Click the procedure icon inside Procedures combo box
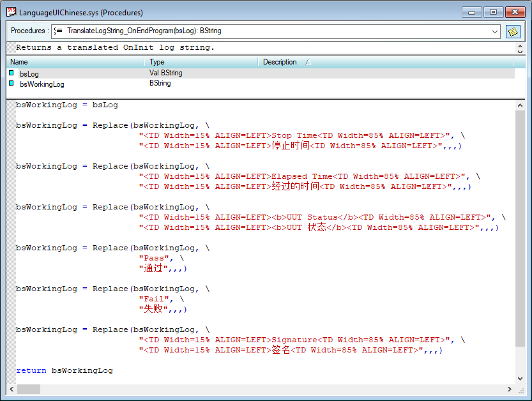Viewport: 532px width, 401px height. click(x=58, y=31)
